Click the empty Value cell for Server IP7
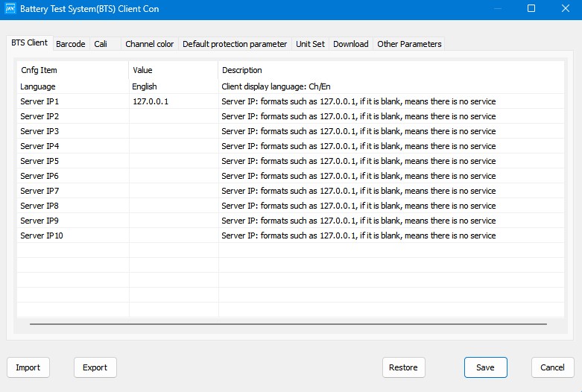The image size is (582, 392). [174, 191]
